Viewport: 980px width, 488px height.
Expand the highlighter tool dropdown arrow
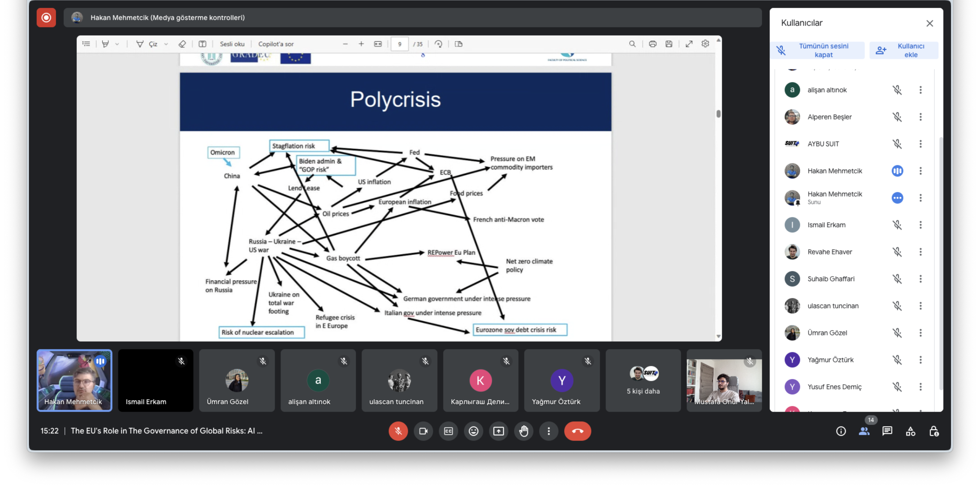pos(117,44)
